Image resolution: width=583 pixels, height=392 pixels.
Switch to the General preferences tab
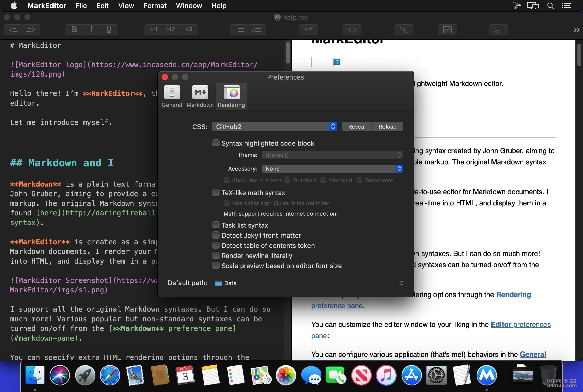(172, 96)
